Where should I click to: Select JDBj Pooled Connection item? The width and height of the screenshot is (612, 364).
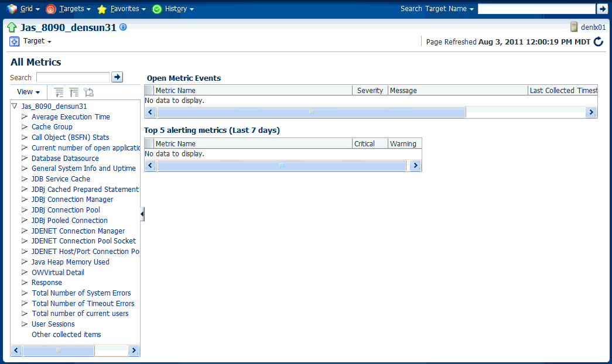[70, 221]
